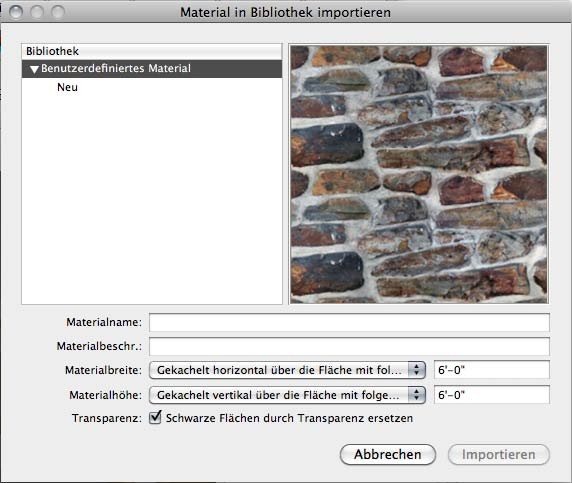Click the stone wall texture preview
The height and width of the screenshot is (483, 572).
tap(419, 174)
